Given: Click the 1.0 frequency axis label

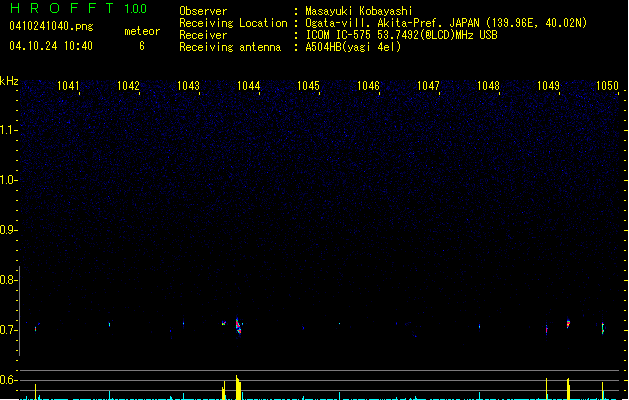Looking at the screenshot, I should 8,180.
